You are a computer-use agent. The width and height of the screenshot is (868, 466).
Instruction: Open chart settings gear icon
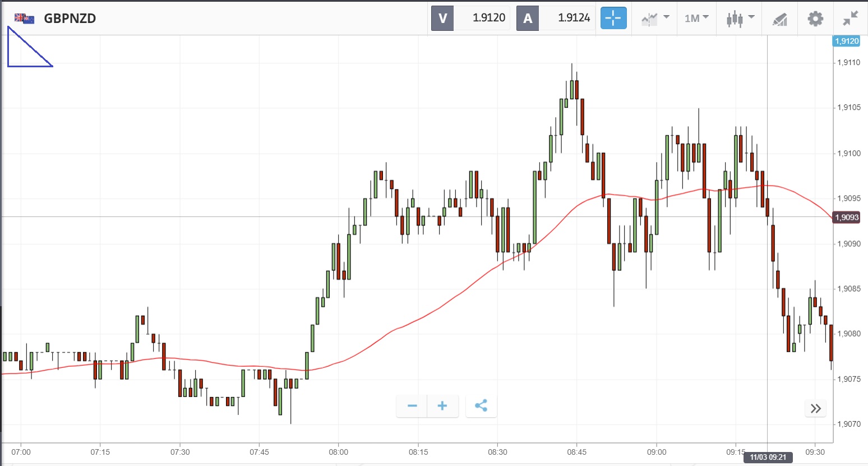[815, 19]
